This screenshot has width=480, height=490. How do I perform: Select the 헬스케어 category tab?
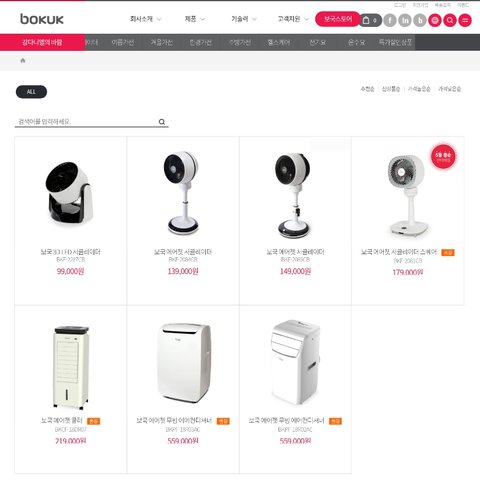(x=279, y=42)
